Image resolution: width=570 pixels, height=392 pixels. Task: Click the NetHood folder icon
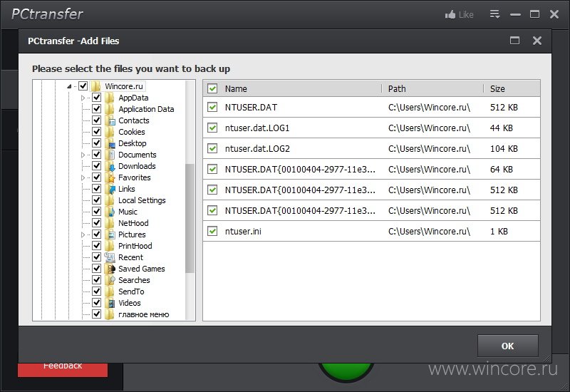(x=109, y=223)
